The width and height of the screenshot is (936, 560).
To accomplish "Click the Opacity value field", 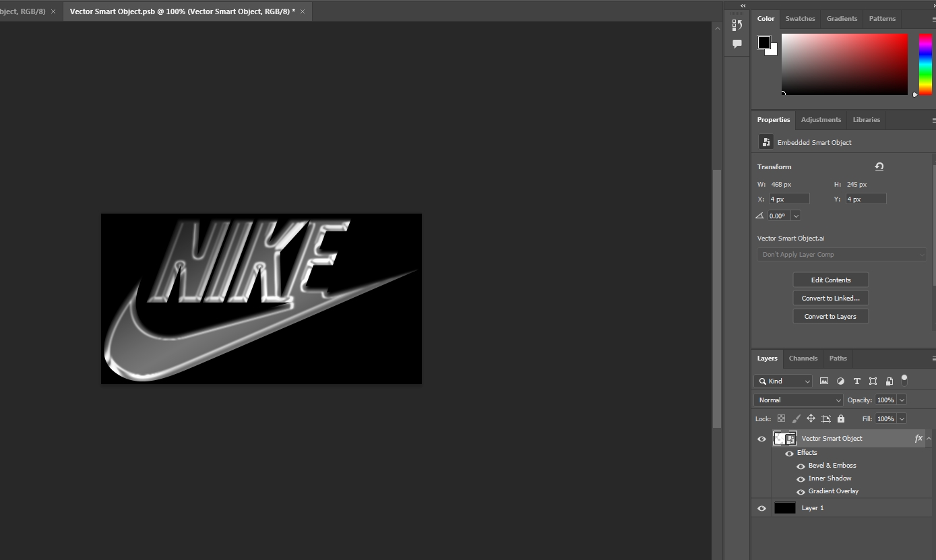I will click(x=885, y=400).
